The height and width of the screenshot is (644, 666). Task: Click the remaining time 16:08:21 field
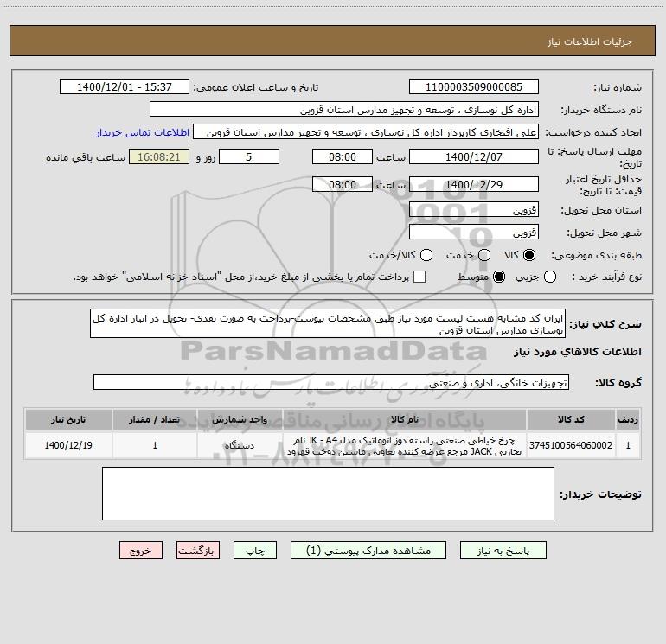[159, 156]
